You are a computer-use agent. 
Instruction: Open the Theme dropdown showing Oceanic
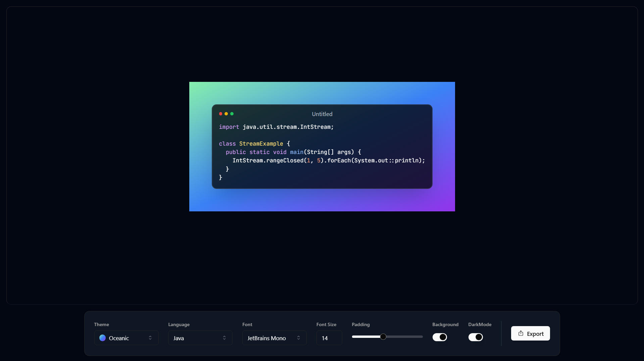click(126, 338)
